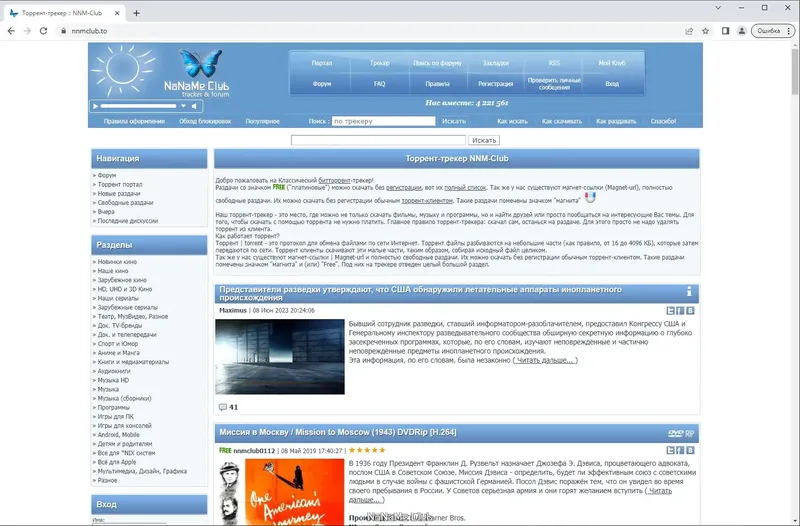The height and width of the screenshot is (526, 800).
Task: Open the Миссия в Москву post title
Action: [x=338, y=432]
